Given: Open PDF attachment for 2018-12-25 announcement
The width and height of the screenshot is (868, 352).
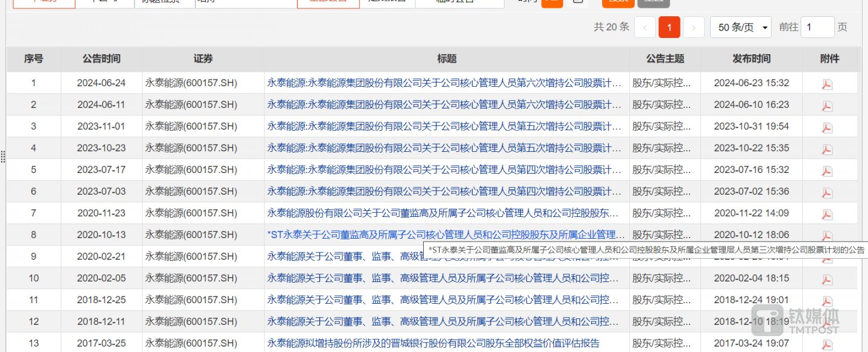Looking at the screenshot, I should (x=827, y=301).
